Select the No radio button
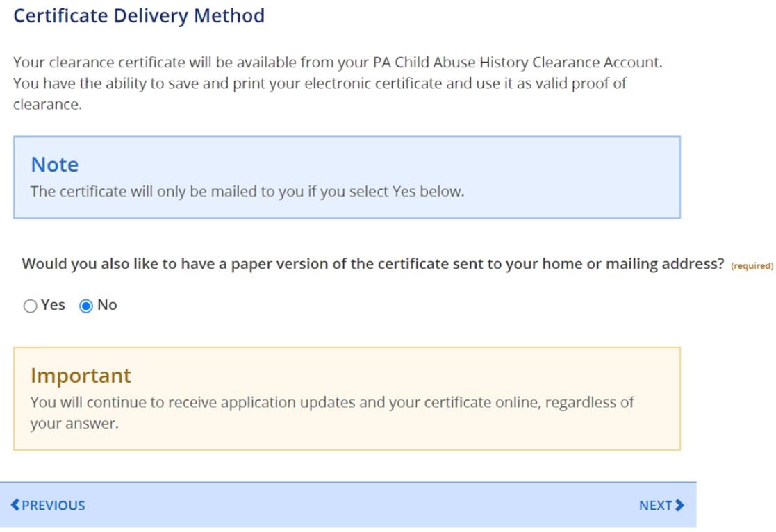The width and height of the screenshot is (776, 532). pyautogui.click(x=86, y=305)
